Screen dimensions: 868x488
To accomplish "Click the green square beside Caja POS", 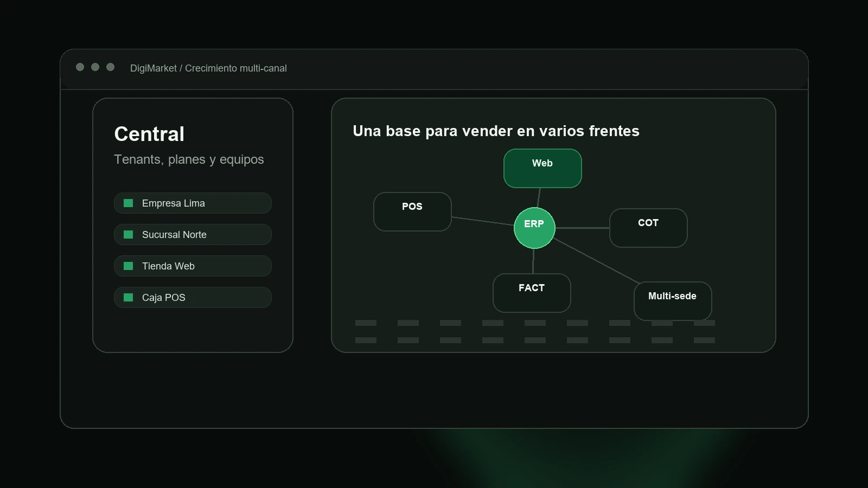I will click(x=129, y=298).
